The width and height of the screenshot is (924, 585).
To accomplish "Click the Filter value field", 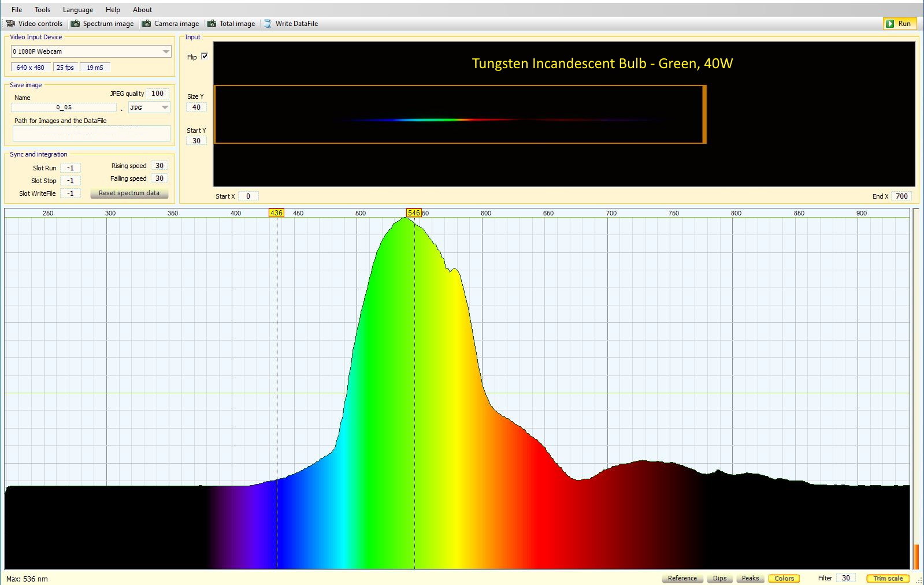I will click(846, 578).
